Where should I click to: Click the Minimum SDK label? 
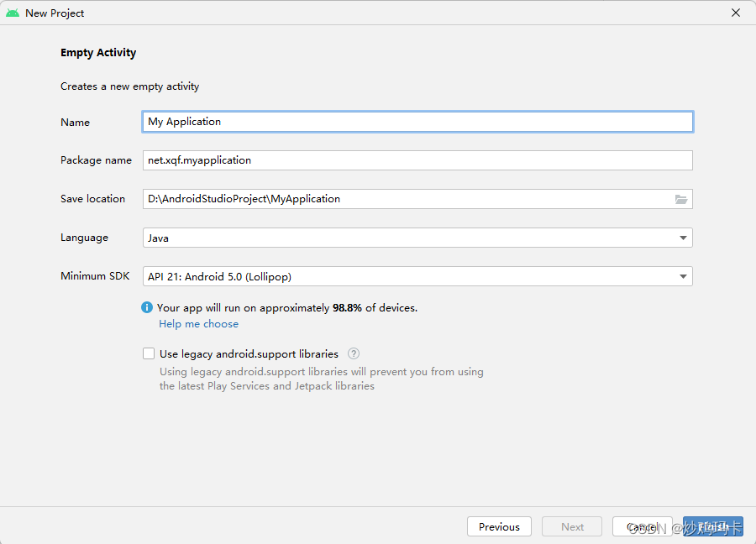(95, 276)
